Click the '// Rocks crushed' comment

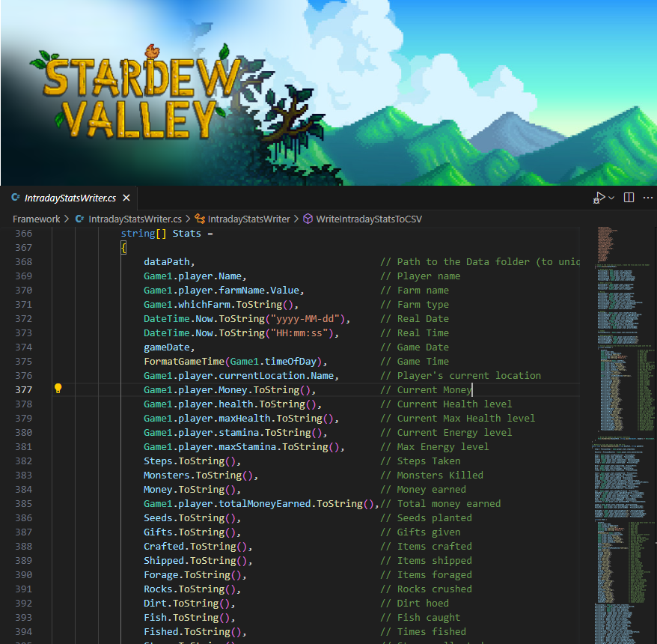426,589
